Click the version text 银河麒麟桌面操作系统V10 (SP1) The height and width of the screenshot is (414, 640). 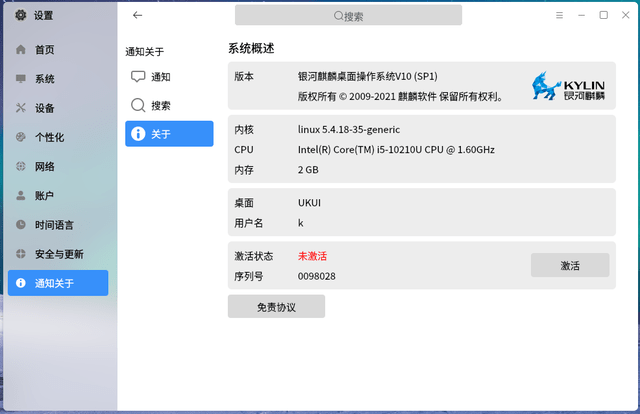coord(368,77)
